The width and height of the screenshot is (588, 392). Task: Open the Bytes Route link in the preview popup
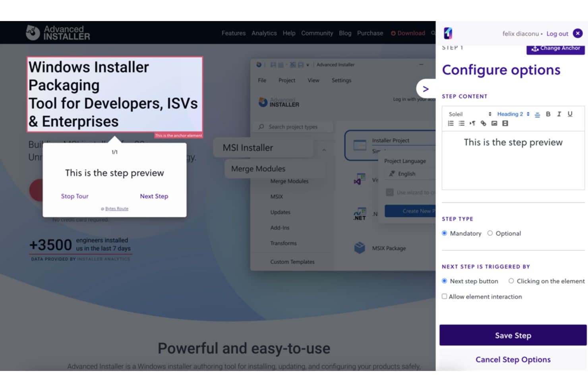tap(116, 209)
